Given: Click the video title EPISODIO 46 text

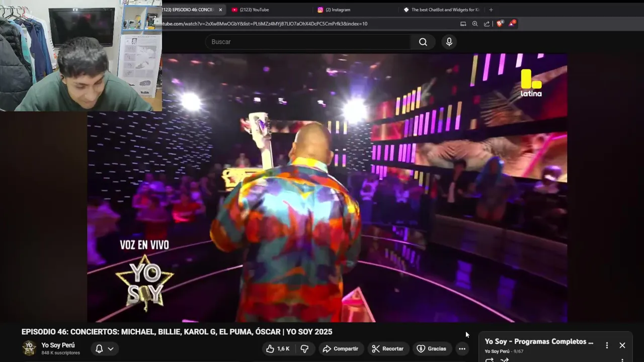Looking at the screenshot, I should (x=177, y=332).
